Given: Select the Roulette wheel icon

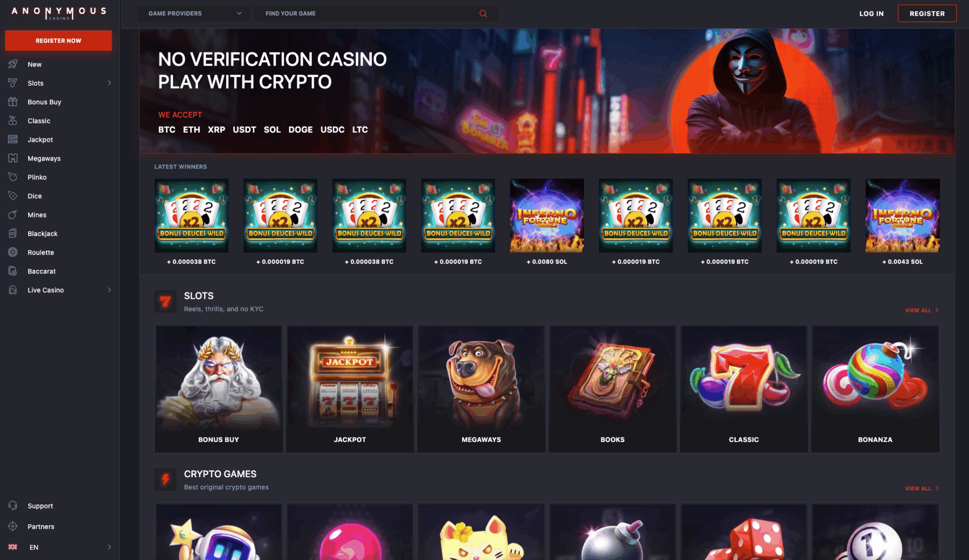Looking at the screenshot, I should tap(13, 252).
